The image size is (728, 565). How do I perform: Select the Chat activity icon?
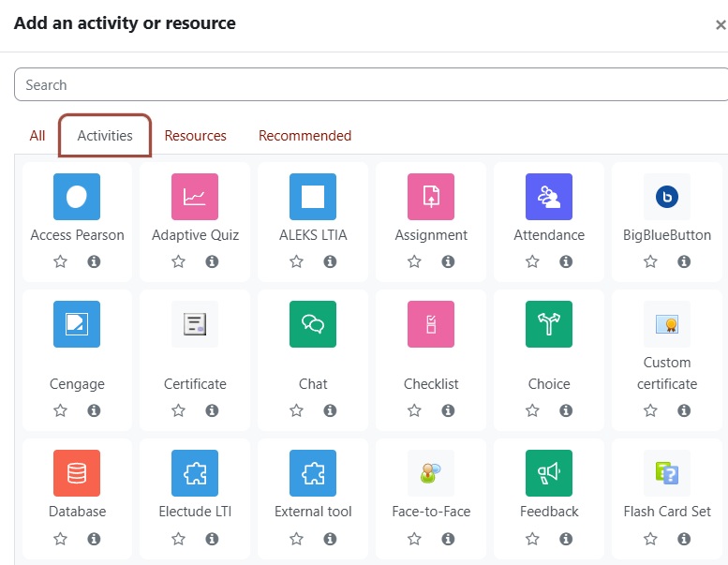[313, 324]
